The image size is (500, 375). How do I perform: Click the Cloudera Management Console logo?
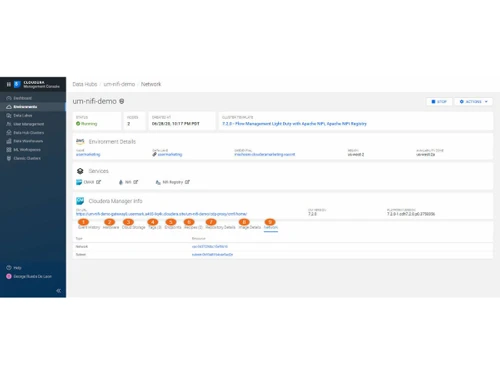pos(37,84)
